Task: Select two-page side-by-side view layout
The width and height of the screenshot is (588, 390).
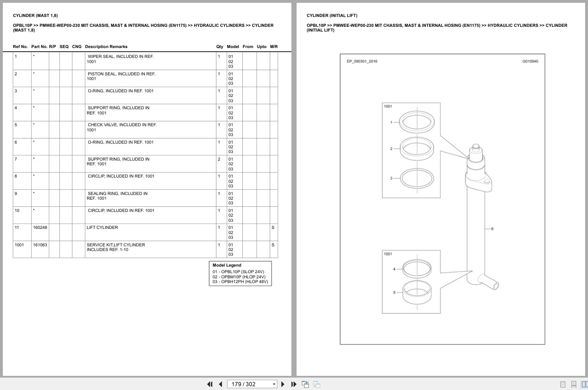Action: tap(583, 384)
